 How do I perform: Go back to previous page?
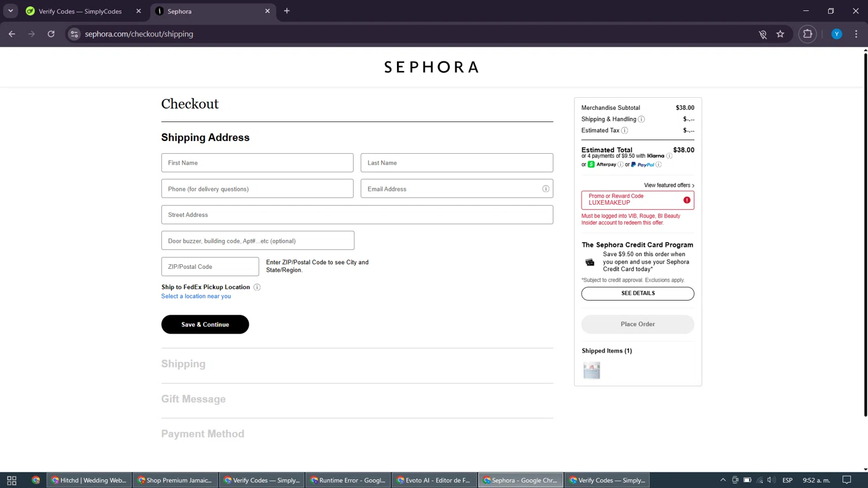(x=12, y=34)
